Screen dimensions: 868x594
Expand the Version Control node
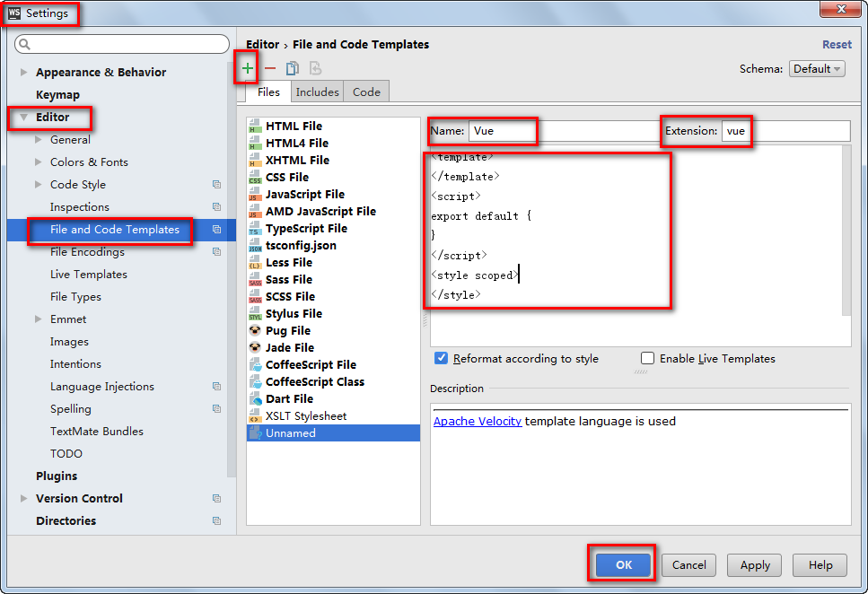(x=24, y=498)
